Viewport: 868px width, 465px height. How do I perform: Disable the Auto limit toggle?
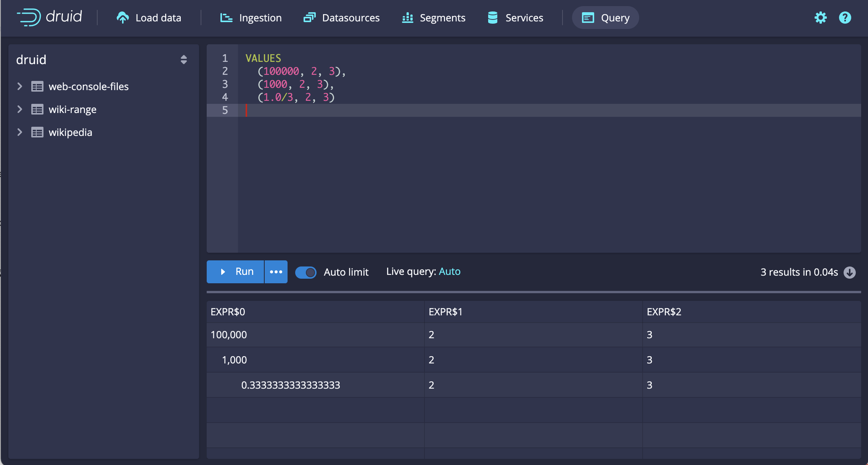click(305, 272)
